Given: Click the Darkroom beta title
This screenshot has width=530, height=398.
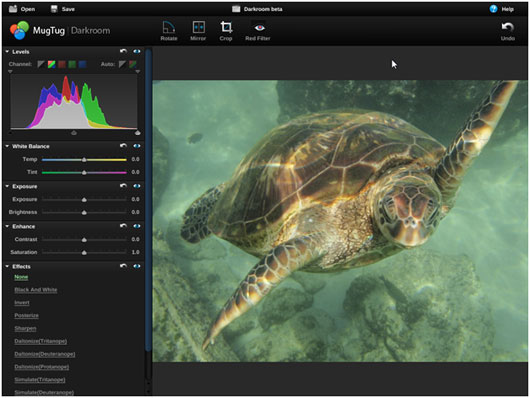Looking at the screenshot, I should coord(263,9).
